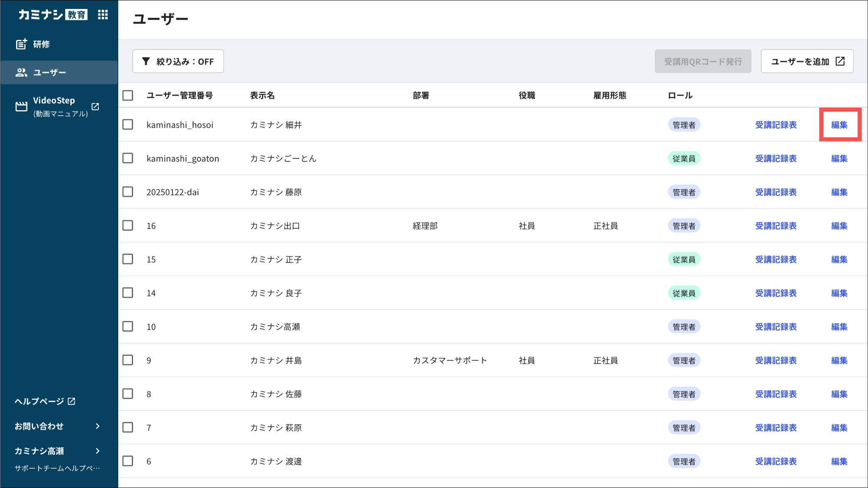This screenshot has width=868, height=488.
Task: Check the kaminashi_hosoi row checkbox
Action: click(128, 125)
